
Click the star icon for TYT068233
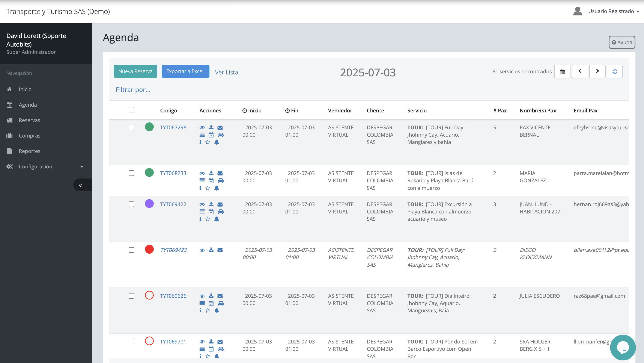[x=208, y=188]
